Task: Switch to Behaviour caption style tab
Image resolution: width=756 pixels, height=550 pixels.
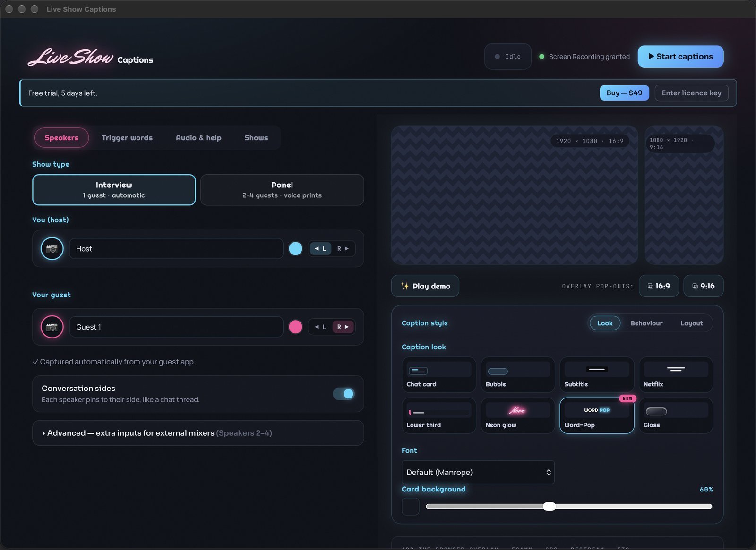Action: (x=646, y=323)
